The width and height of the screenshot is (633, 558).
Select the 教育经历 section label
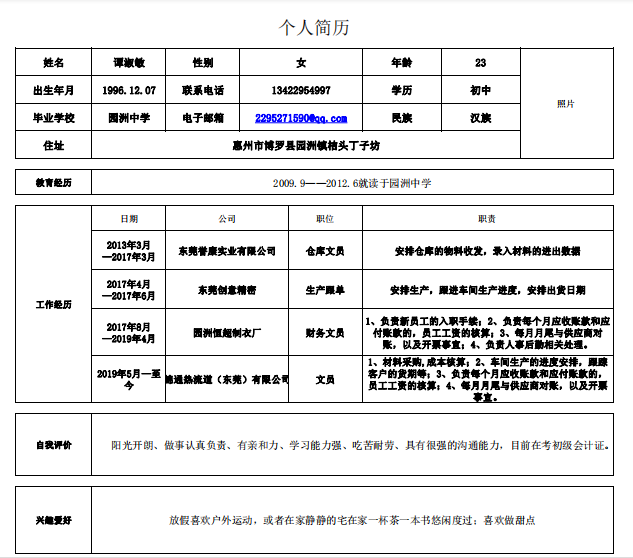[54, 184]
